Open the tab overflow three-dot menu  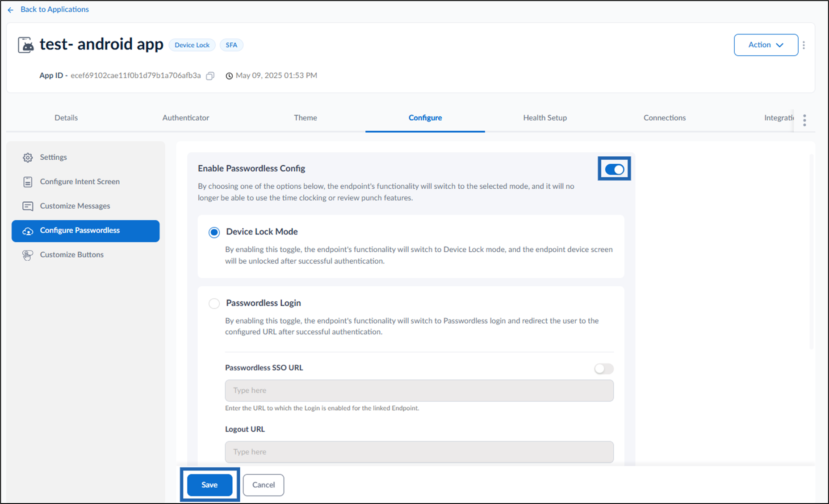pos(804,120)
